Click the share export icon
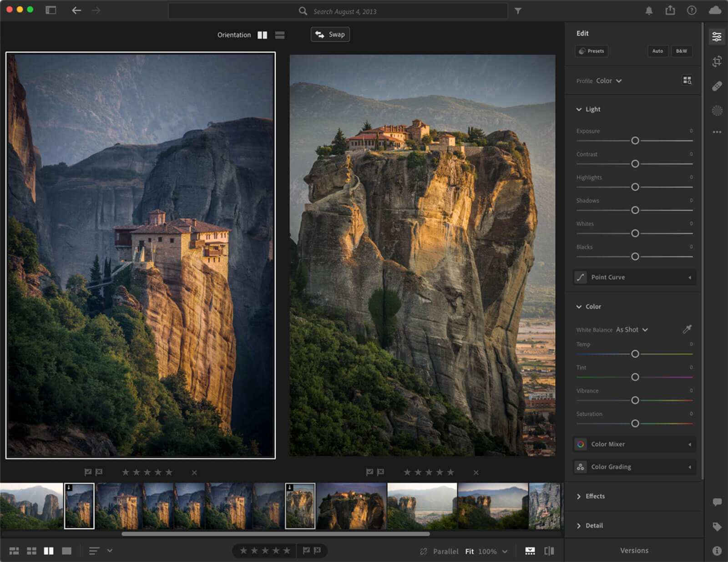728x562 pixels. point(670,10)
